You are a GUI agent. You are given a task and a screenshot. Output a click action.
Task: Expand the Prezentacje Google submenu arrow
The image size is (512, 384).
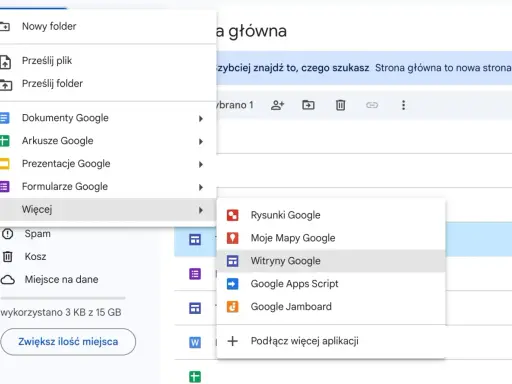point(201,164)
